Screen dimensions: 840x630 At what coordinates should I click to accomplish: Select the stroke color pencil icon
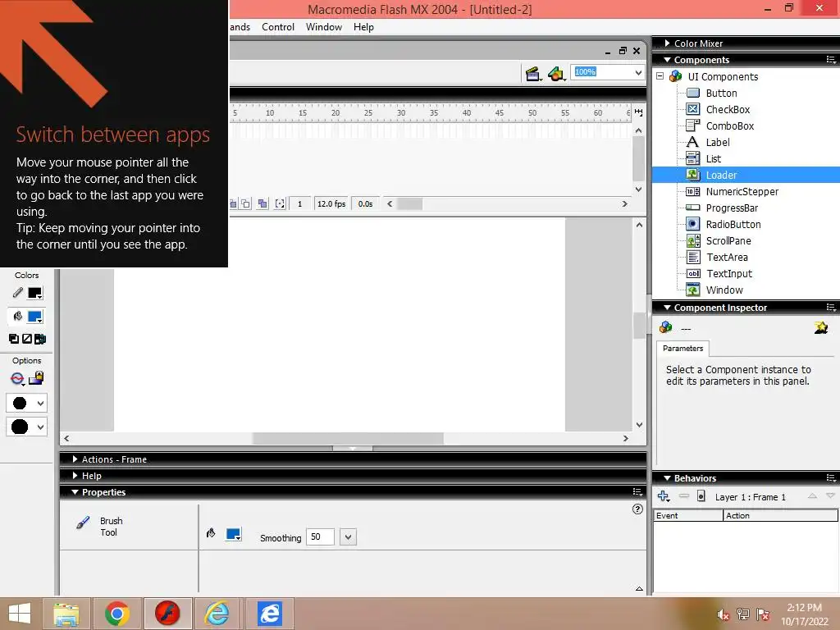(18, 293)
